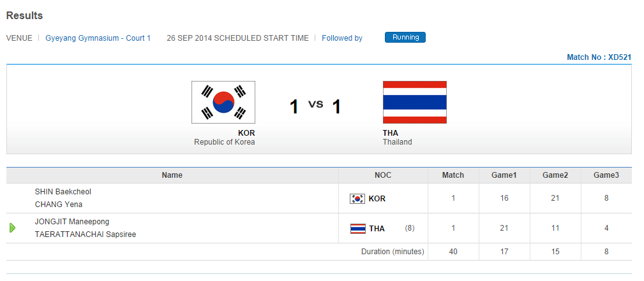Click the Game3 column header

[606, 175]
